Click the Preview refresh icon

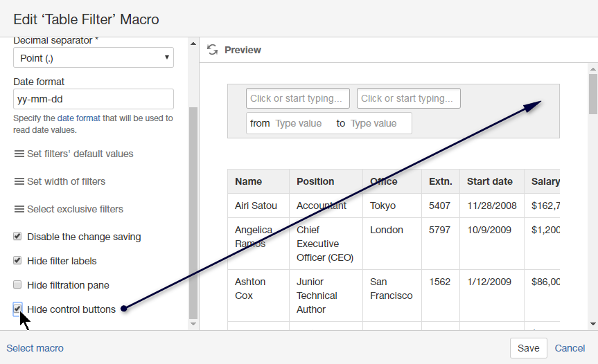click(213, 50)
